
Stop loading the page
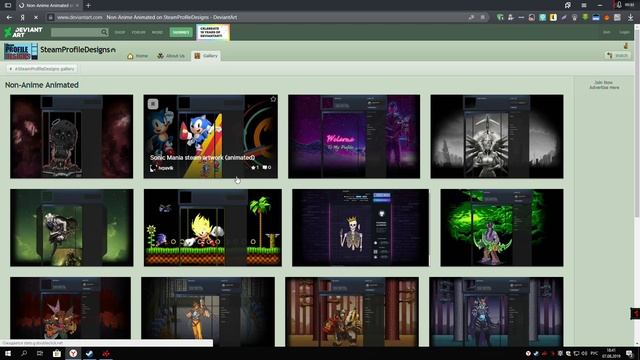[36, 18]
